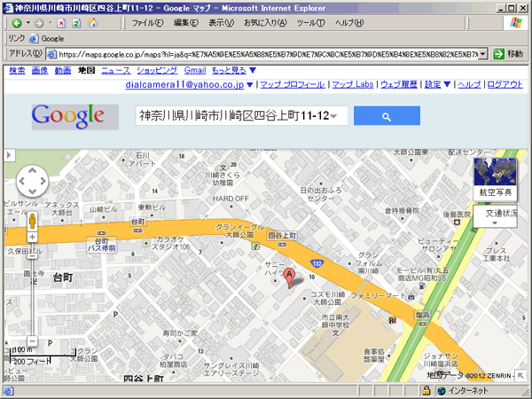Click the browser Forward button
Viewport: 532px width, 399px height.
click(x=39, y=23)
